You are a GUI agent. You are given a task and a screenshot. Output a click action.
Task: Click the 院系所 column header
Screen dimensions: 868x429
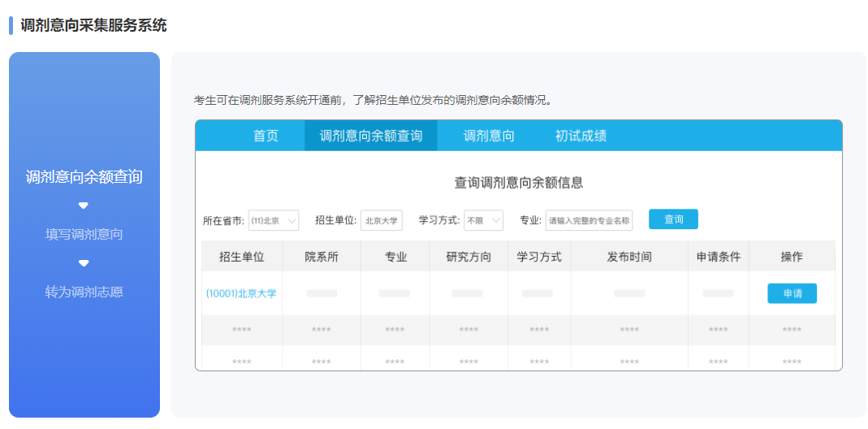pos(322,257)
